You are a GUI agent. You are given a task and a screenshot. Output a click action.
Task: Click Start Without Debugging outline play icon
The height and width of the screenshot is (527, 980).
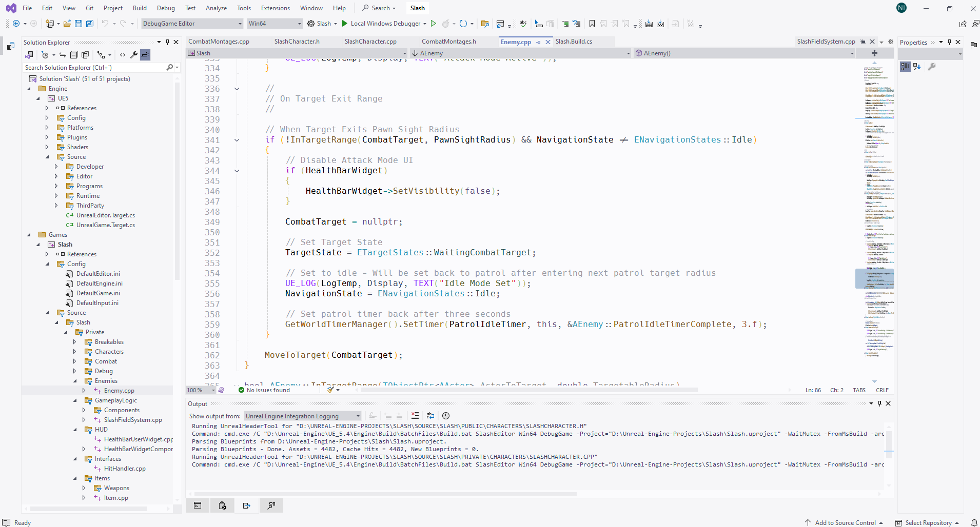click(x=434, y=24)
